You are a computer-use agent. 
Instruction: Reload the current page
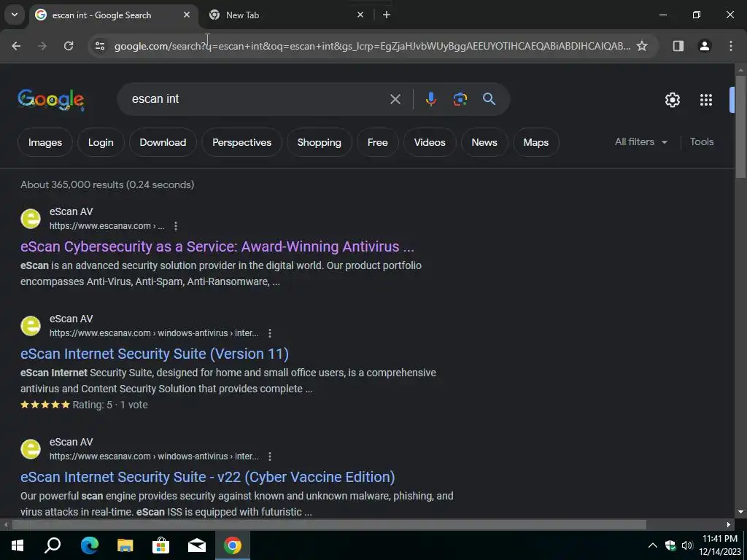pyautogui.click(x=69, y=46)
